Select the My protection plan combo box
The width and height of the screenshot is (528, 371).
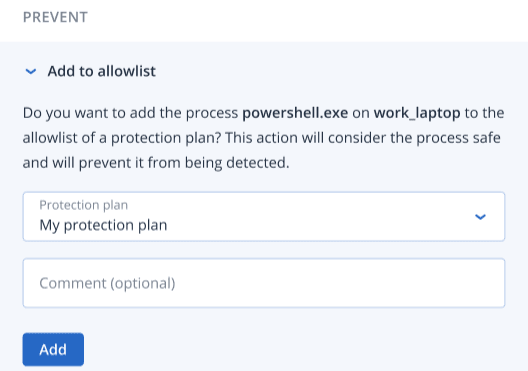264,216
